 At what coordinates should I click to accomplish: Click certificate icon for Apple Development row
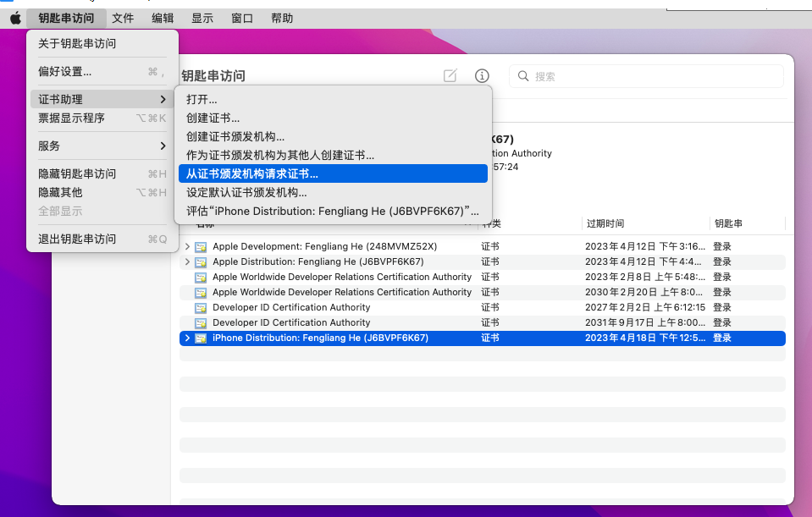coord(202,246)
